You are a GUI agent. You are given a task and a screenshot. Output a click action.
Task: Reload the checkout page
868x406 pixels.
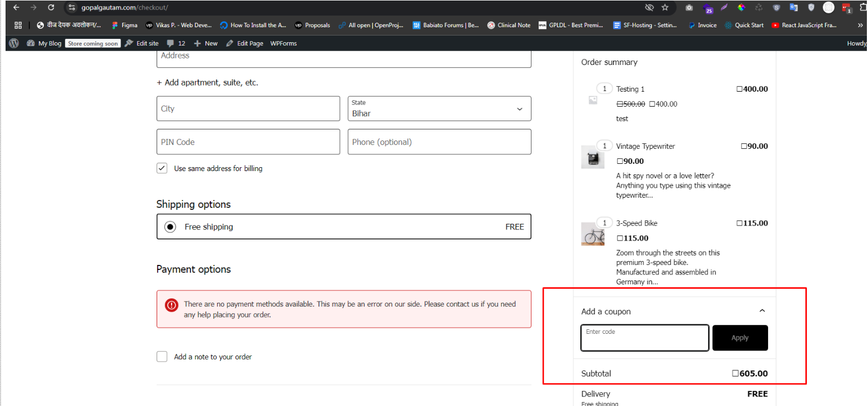pyautogui.click(x=51, y=8)
